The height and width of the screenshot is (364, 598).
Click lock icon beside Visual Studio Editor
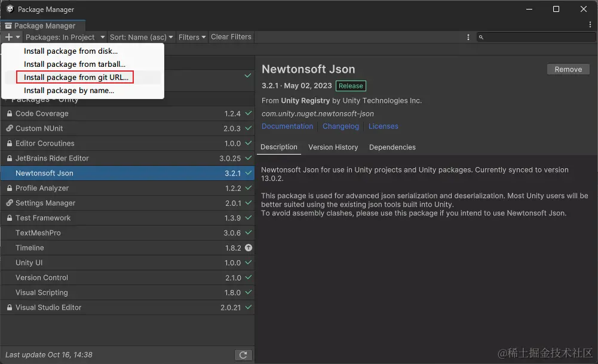10,307
